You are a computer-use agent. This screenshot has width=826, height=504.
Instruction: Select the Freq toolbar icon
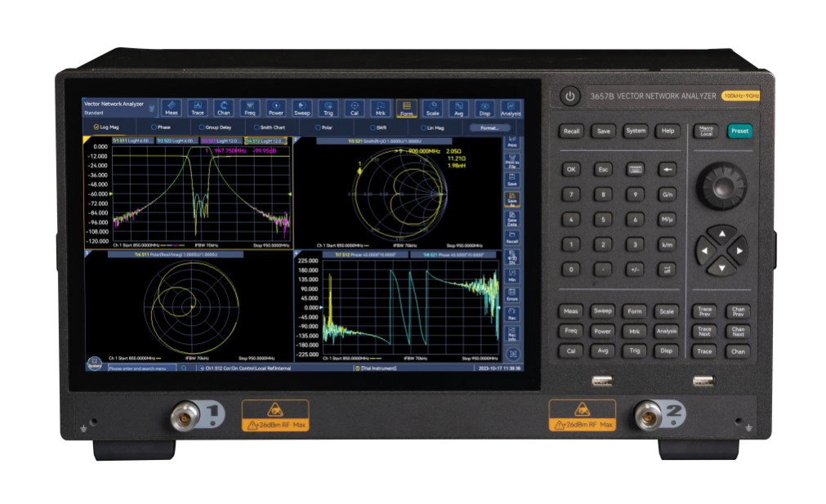(x=250, y=108)
